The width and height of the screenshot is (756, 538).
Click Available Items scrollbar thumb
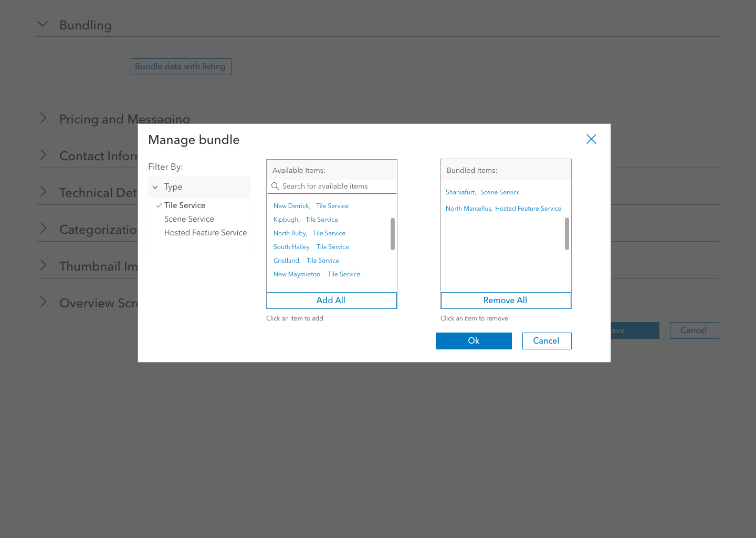pos(393,234)
